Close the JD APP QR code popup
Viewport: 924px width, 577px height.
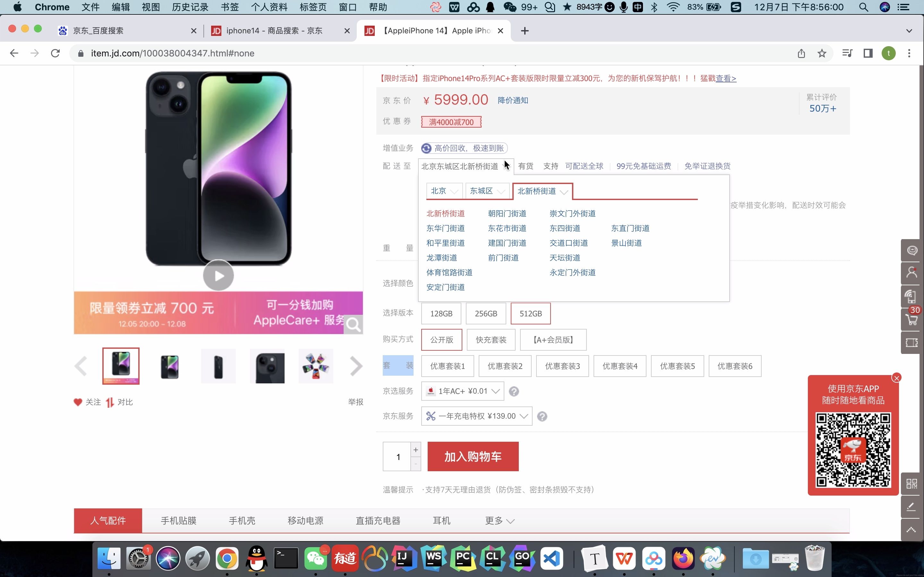pos(897,378)
